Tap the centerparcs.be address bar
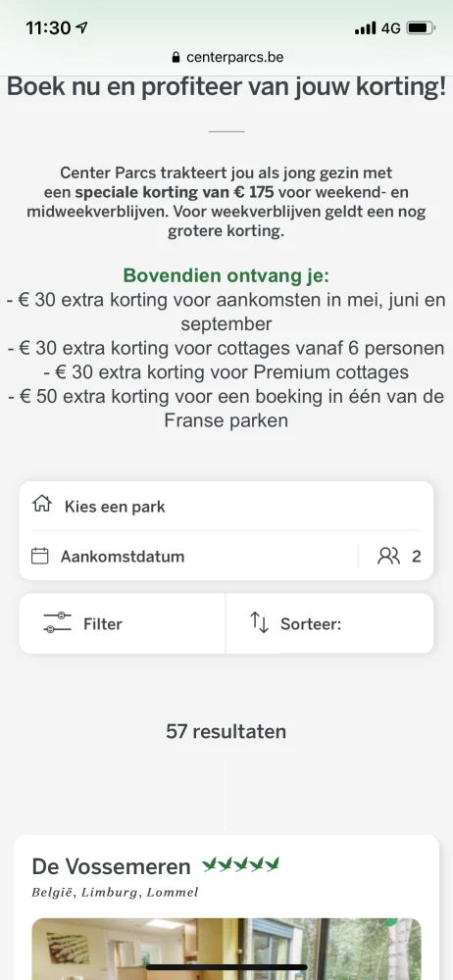Screen dimensions: 453x980 [x=227, y=58]
